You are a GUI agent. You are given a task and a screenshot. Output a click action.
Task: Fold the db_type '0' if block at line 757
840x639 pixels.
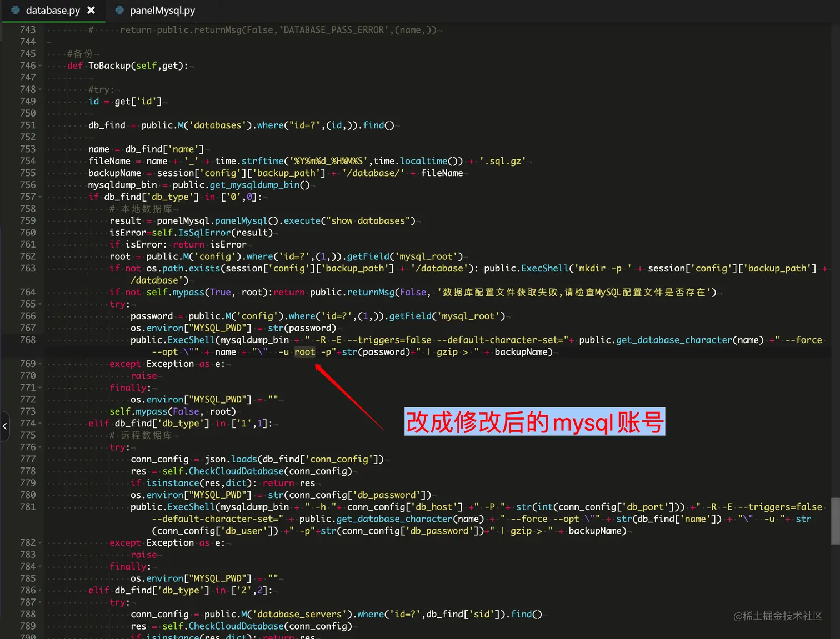pos(40,197)
